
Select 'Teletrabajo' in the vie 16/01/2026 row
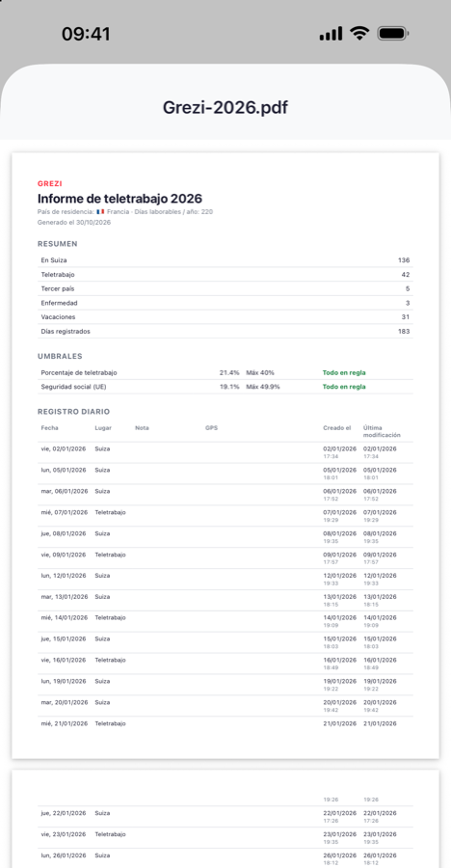point(110,660)
